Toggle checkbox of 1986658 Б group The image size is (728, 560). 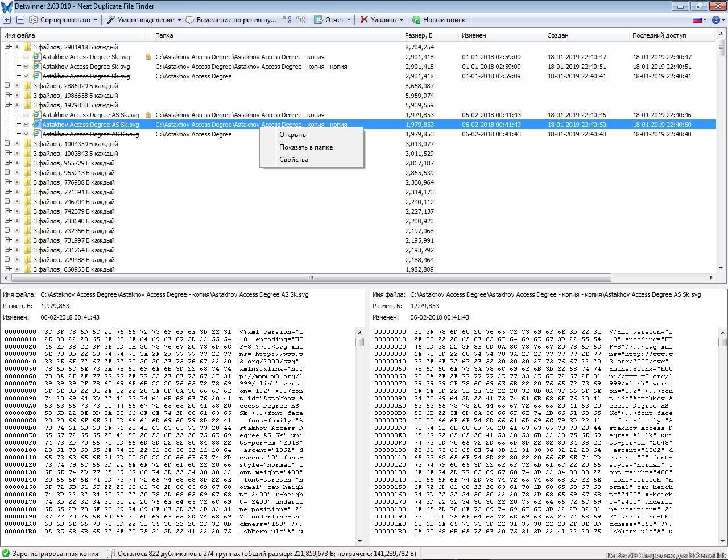17,96
